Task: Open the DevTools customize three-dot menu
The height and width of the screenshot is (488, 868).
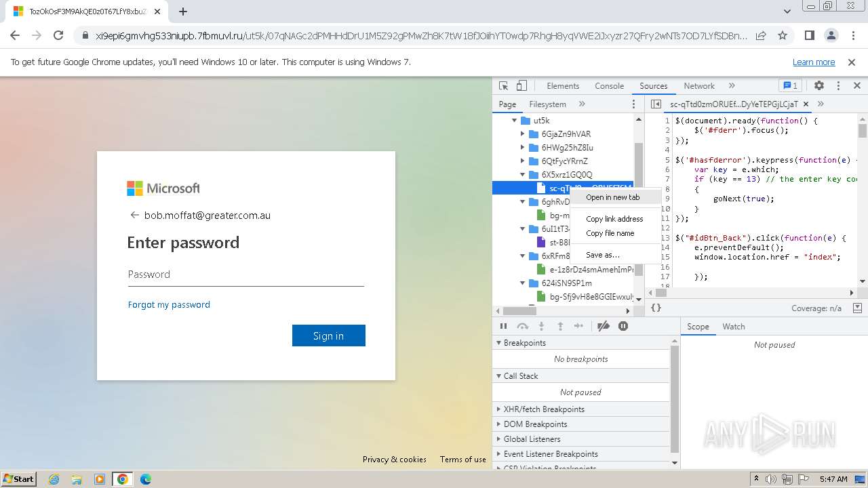Action: [x=838, y=86]
